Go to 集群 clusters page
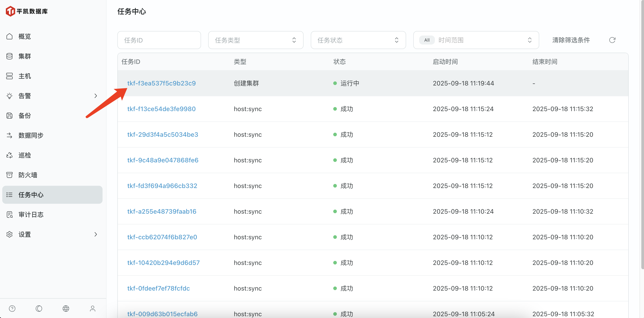 click(25, 56)
